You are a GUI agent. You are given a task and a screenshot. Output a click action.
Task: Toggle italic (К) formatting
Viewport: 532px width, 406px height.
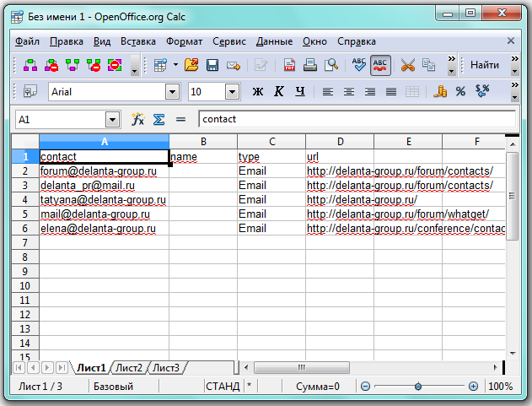279,91
